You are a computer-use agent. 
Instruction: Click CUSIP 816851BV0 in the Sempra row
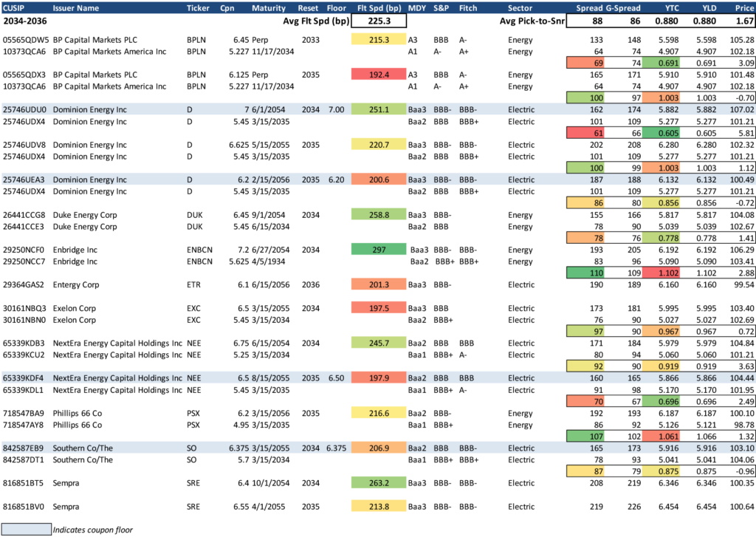[x=25, y=507]
